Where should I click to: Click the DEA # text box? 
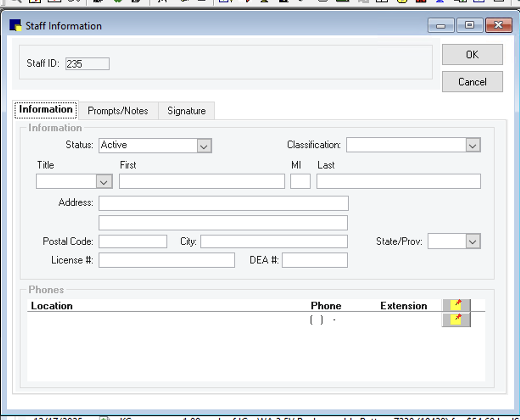(315, 260)
